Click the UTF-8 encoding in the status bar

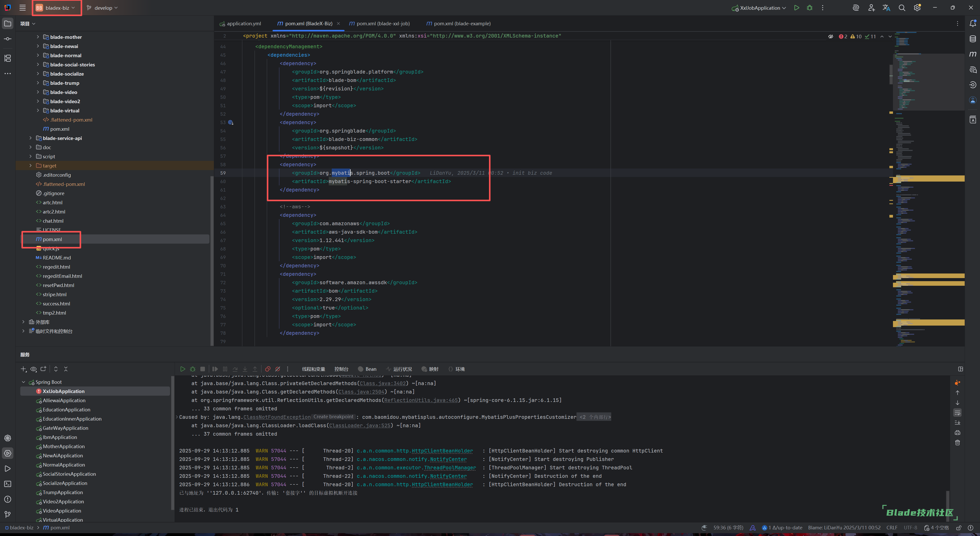910,528
